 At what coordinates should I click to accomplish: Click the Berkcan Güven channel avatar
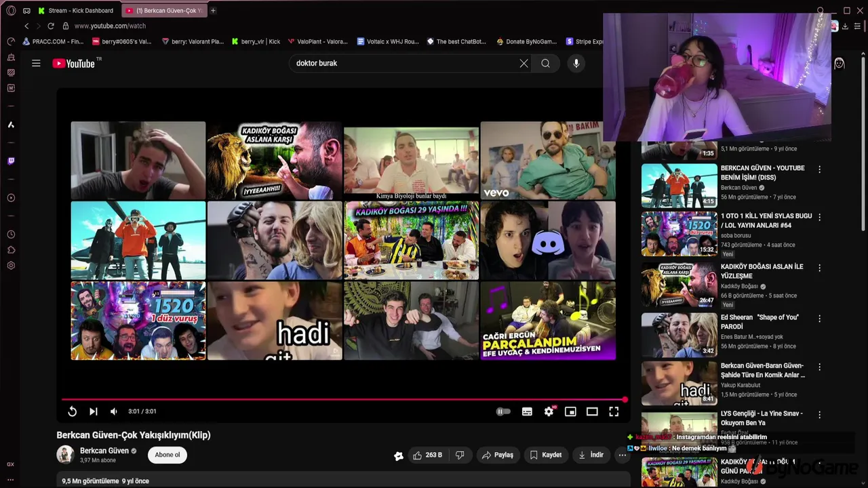[65, 455]
